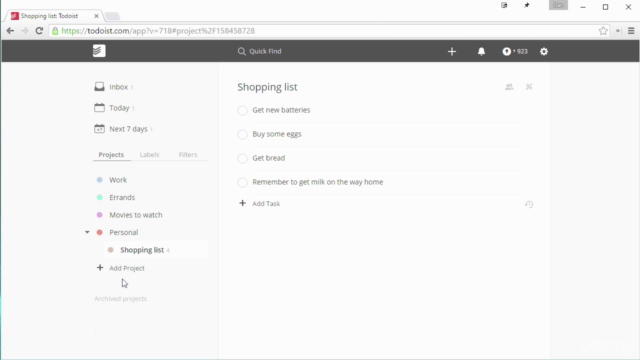Open the settings gear icon
The width and height of the screenshot is (640, 360).
pos(544,51)
